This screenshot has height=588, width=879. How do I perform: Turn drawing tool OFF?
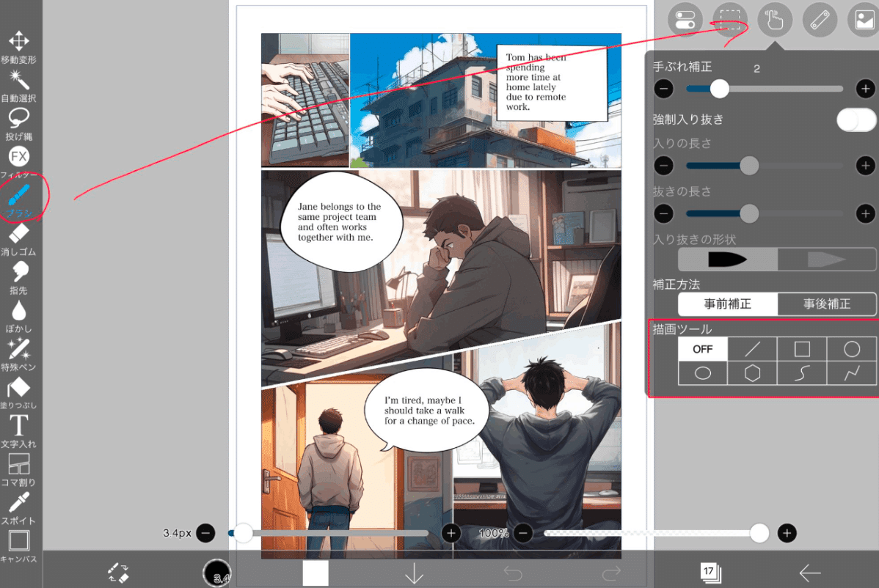[x=702, y=349]
